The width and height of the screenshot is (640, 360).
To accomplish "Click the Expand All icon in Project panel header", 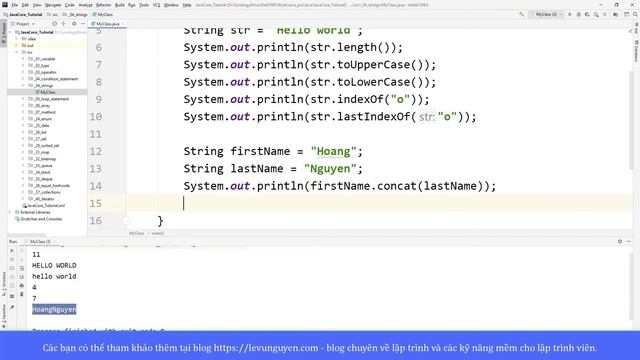I will pyautogui.click(x=63, y=24).
